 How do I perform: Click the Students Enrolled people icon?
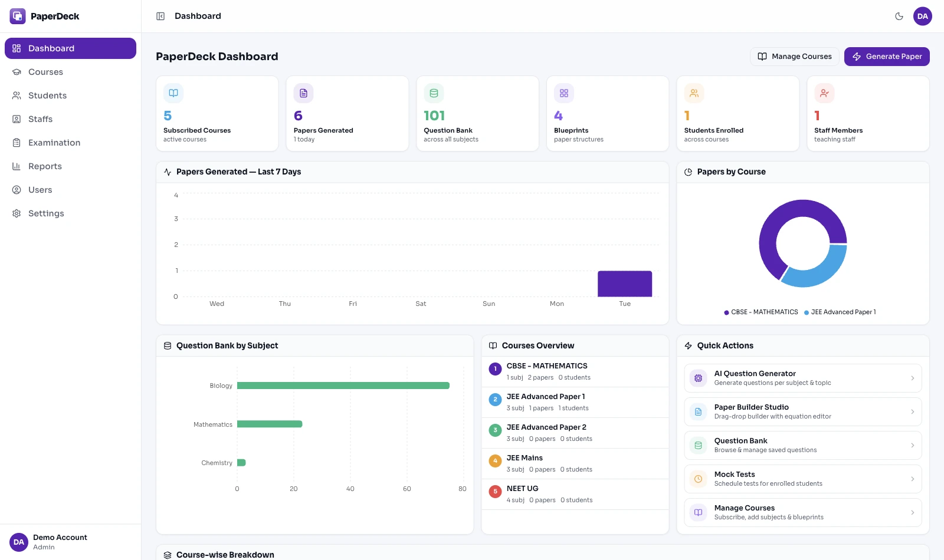tap(694, 93)
